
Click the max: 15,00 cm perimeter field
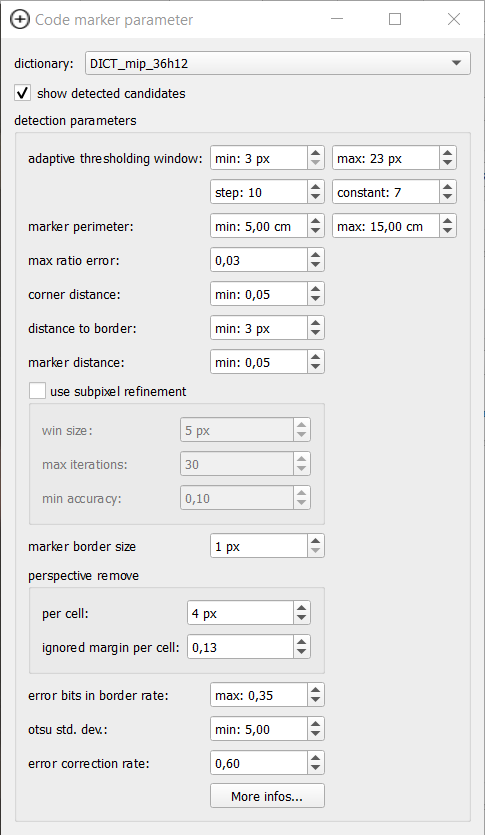click(387, 226)
